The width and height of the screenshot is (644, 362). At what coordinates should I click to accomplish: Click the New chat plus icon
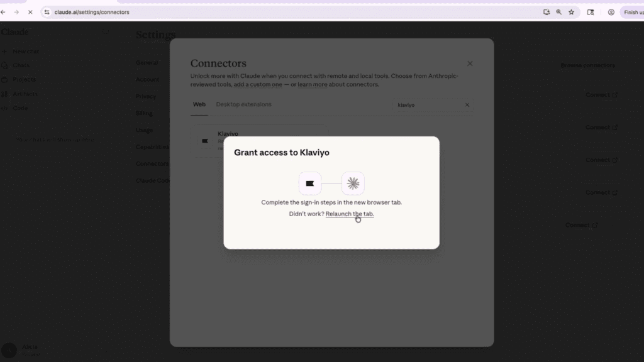(x=4, y=52)
